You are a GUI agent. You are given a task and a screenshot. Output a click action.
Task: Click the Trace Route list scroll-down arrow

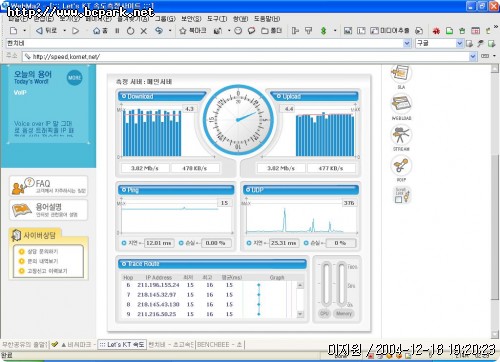click(x=300, y=314)
